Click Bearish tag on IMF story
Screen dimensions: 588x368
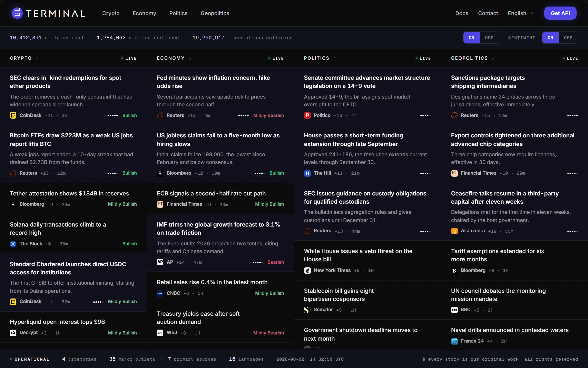click(276, 262)
